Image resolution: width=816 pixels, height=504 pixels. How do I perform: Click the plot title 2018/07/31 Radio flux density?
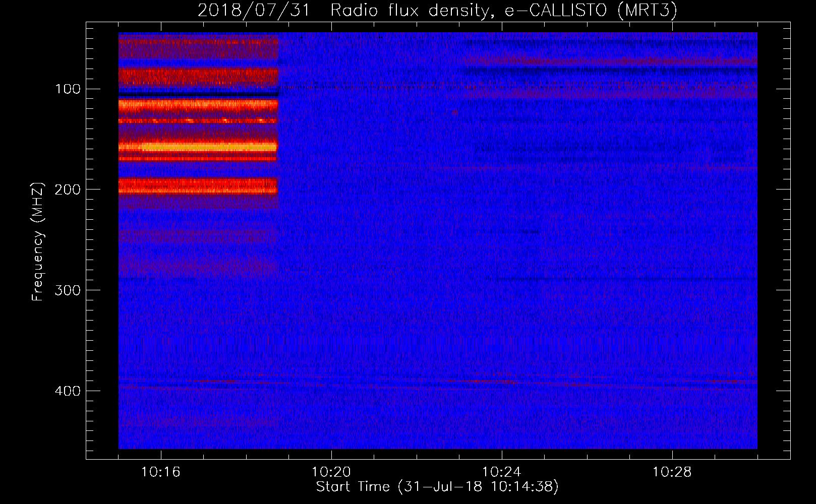[x=437, y=11]
